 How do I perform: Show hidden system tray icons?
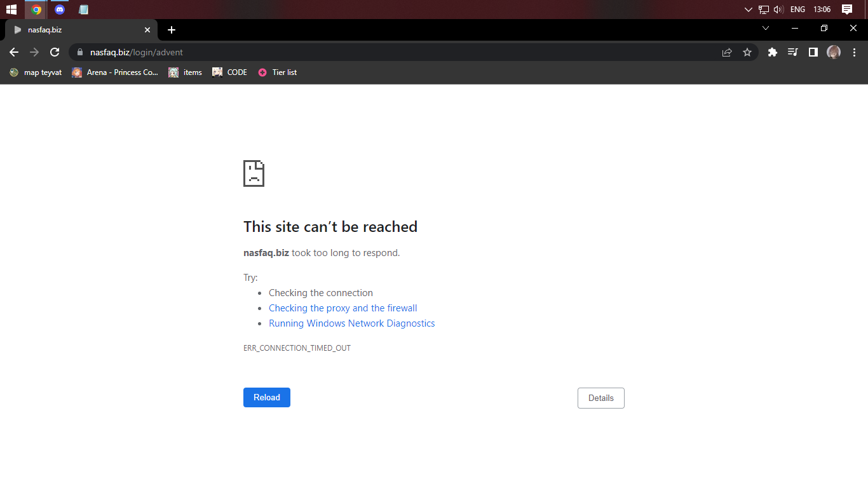[748, 10]
